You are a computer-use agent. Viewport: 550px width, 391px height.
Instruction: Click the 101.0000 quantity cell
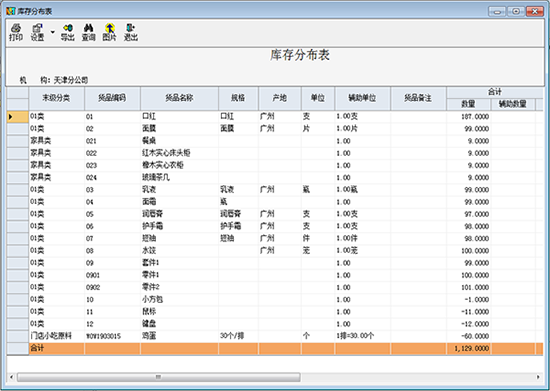[468, 287]
